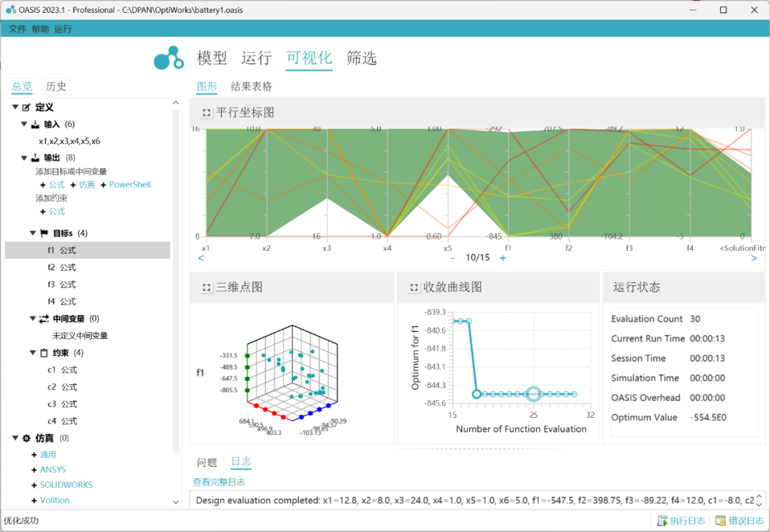
Task: Select objective f1 公式 in tree
Action: pos(88,250)
